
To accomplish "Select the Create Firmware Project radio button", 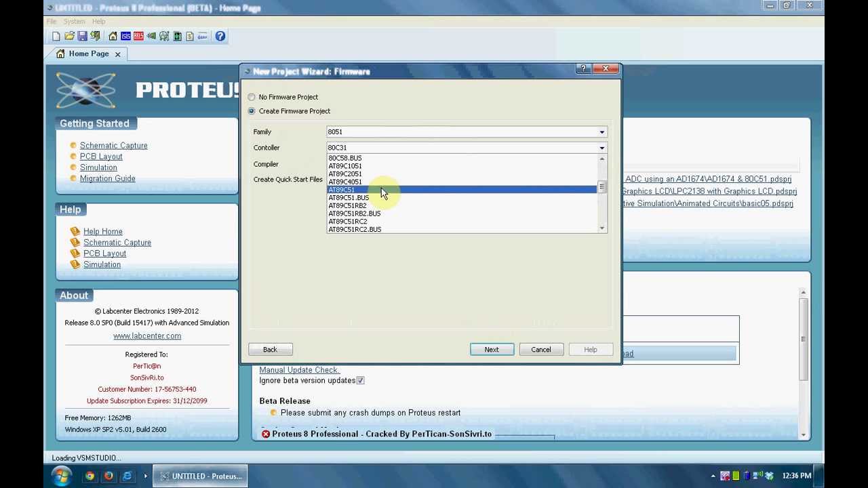I will click(x=252, y=111).
